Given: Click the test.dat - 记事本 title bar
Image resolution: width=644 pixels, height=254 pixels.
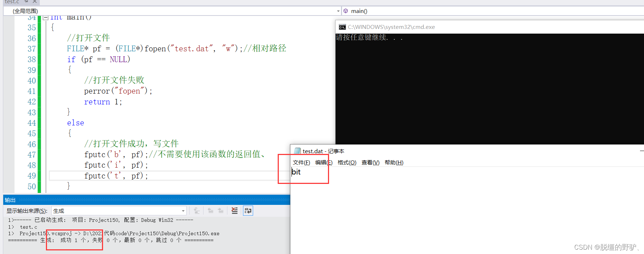Looking at the screenshot, I should tap(467, 151).
